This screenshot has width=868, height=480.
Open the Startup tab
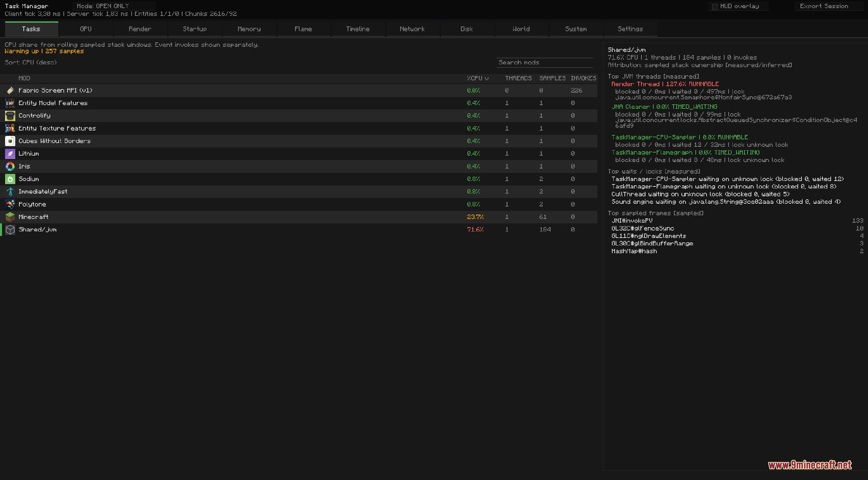pyautogui.click(x=195, y=29)
